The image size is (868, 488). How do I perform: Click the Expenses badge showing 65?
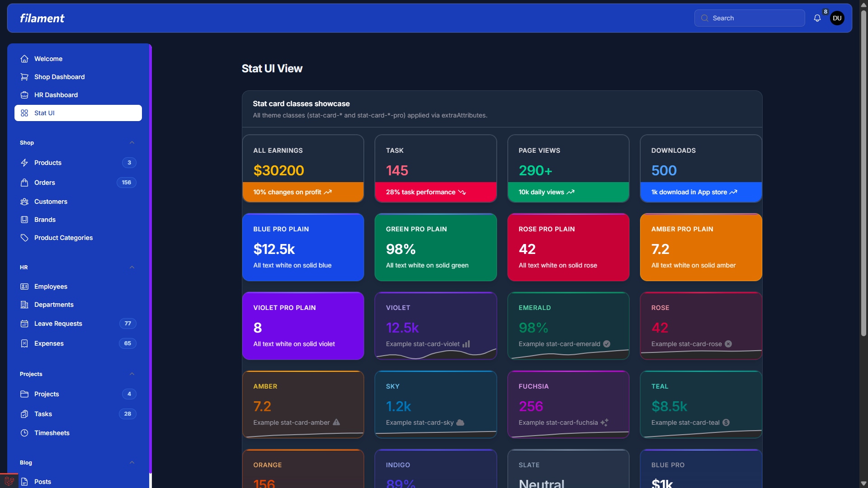tap(127, 343)
